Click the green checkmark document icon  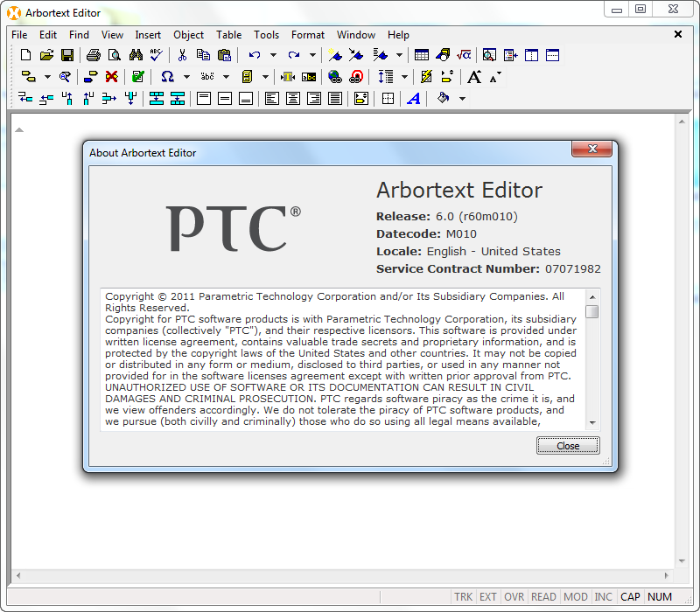[138, 77]
